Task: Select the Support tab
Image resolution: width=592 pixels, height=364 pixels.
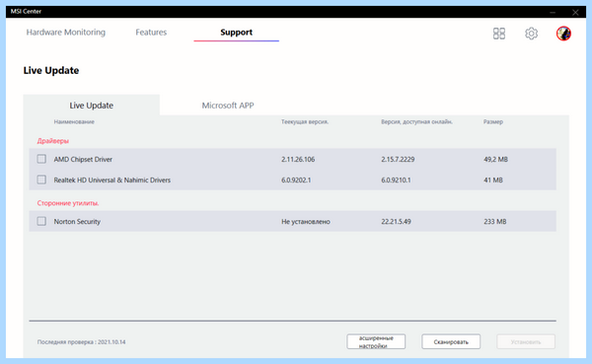Action: [237, 33]
